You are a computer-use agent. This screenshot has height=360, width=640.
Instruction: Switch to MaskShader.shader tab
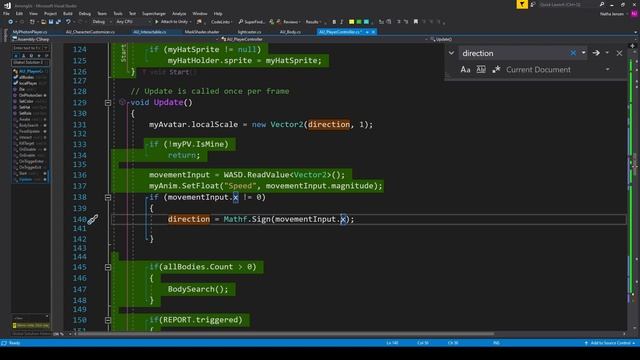point(202,32)
